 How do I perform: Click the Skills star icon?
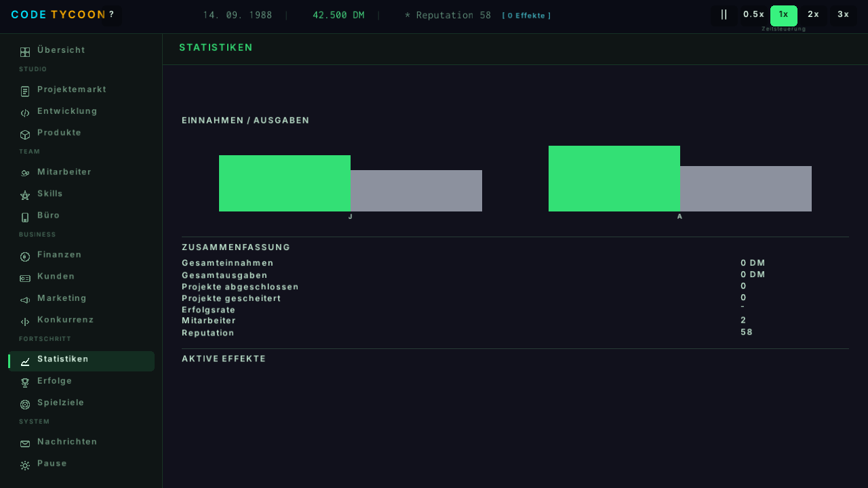coord(25,196)
